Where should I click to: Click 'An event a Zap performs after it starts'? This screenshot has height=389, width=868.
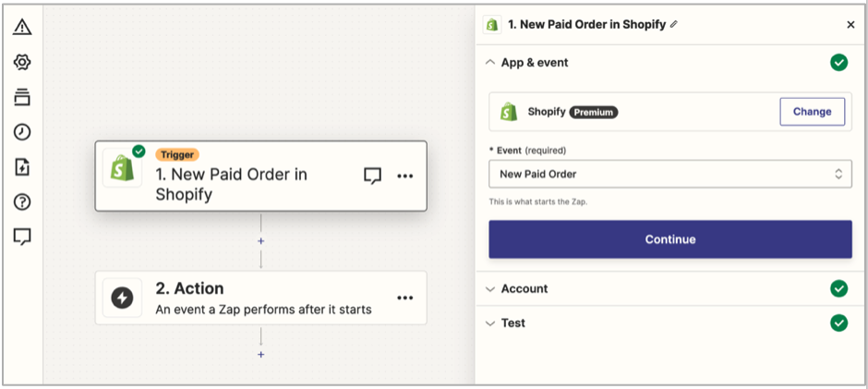pos(263,310)
